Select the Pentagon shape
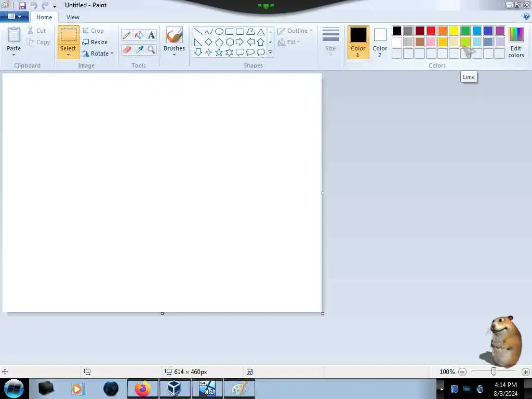The image size is (532, 399). tap(219, 42)
